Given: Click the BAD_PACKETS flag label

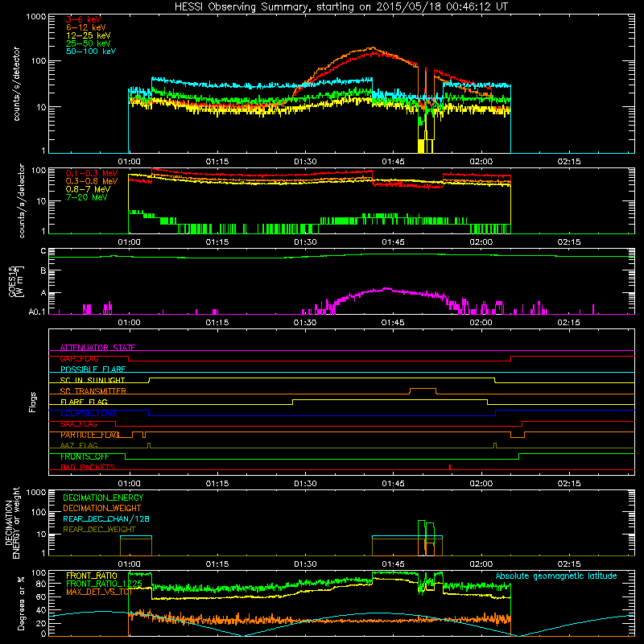Looking at the screenshot, I should tap(88, 467).
